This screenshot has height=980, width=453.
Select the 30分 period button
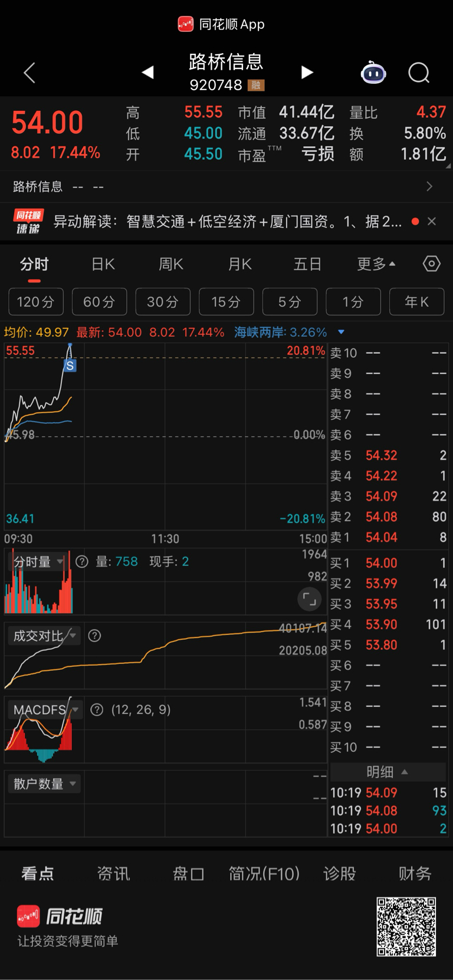(x=163, y=302)
